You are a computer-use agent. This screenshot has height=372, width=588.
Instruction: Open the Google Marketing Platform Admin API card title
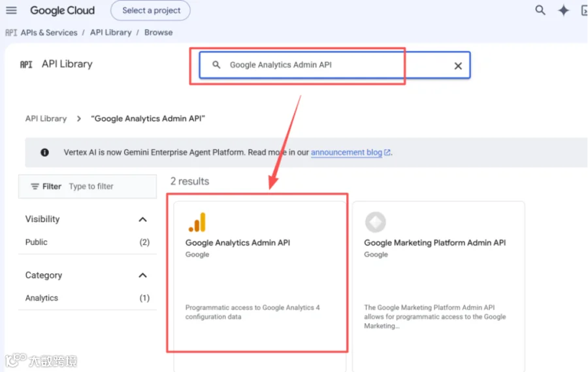pos(434,243)
